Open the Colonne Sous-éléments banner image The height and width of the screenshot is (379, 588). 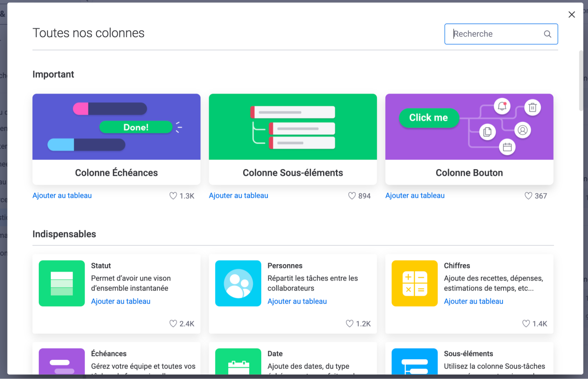[x=293, y=127]
